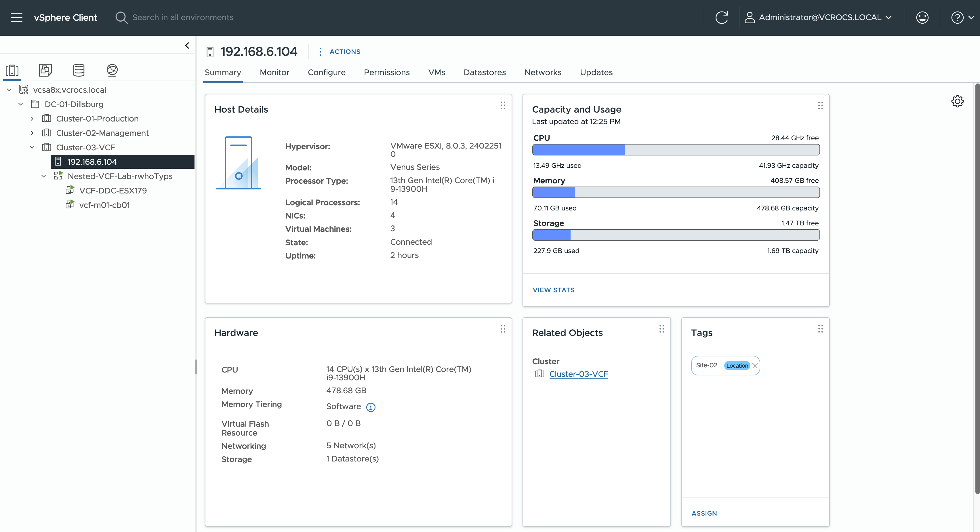Image resolution: width=980 pixels, height=532 pixels.
Task: Open summary page customization gear
Action: tap(957, 101)
